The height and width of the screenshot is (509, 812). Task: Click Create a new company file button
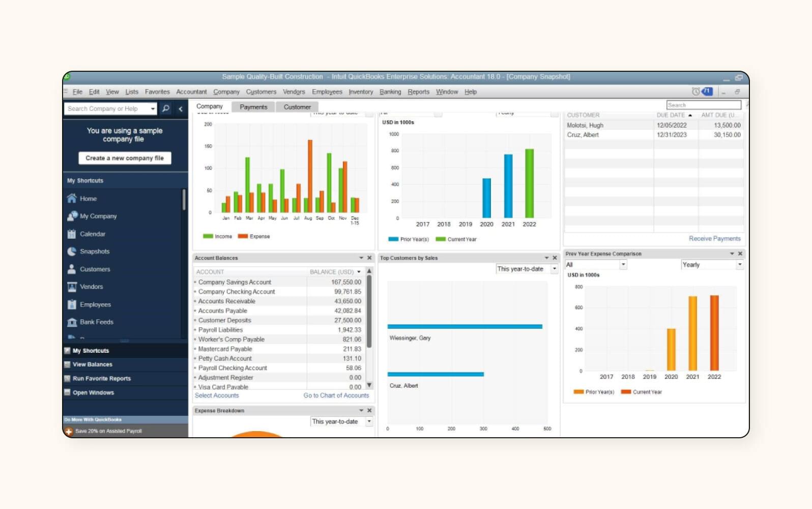pos(125,158)
